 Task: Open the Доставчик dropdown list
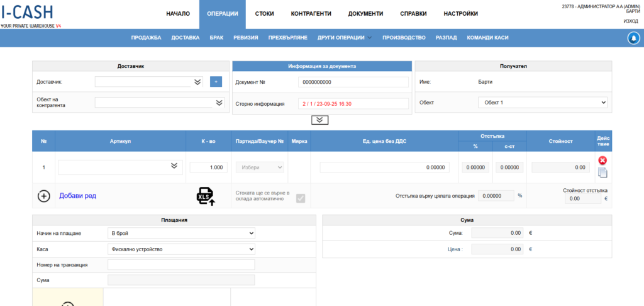click(x=197, y=82)
